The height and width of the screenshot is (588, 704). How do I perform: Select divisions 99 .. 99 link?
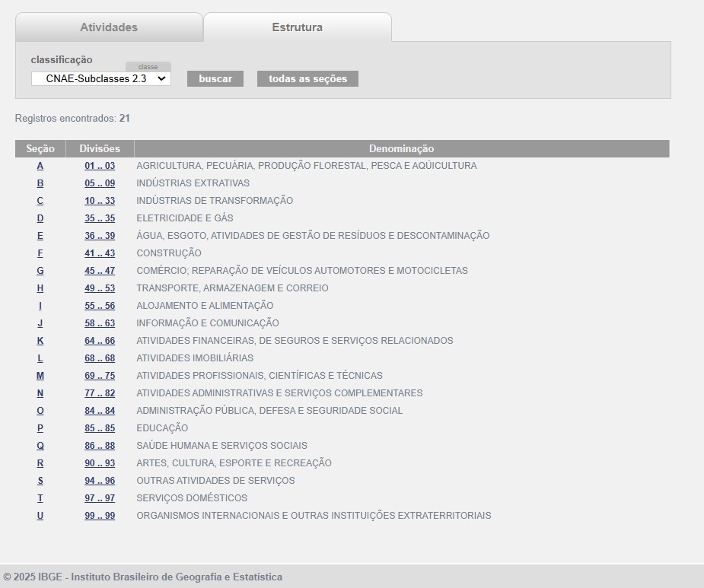pos(100,516)
